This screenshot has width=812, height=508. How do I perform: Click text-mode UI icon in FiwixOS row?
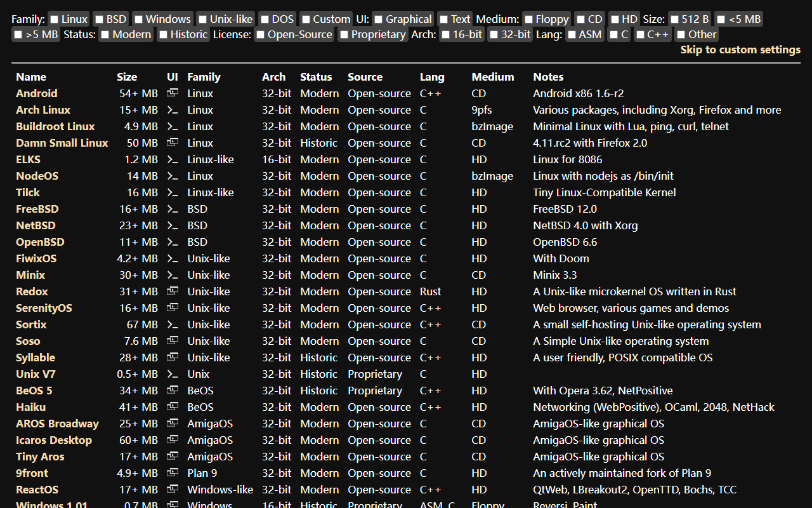coord(173,258)
